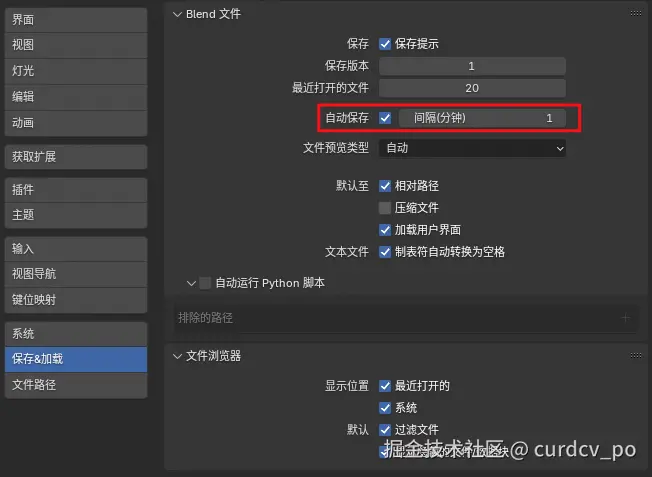
Task: Open the 界面 preferences section
Action: click(76, 20)
